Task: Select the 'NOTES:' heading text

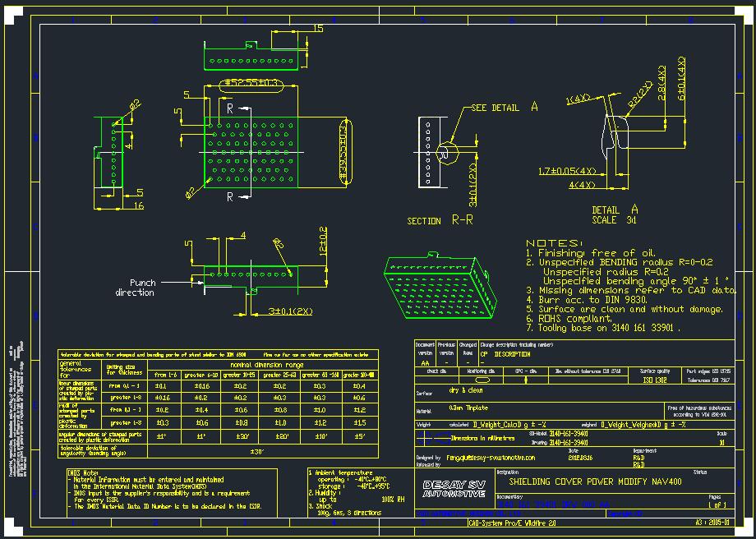Action: [554, 244]
